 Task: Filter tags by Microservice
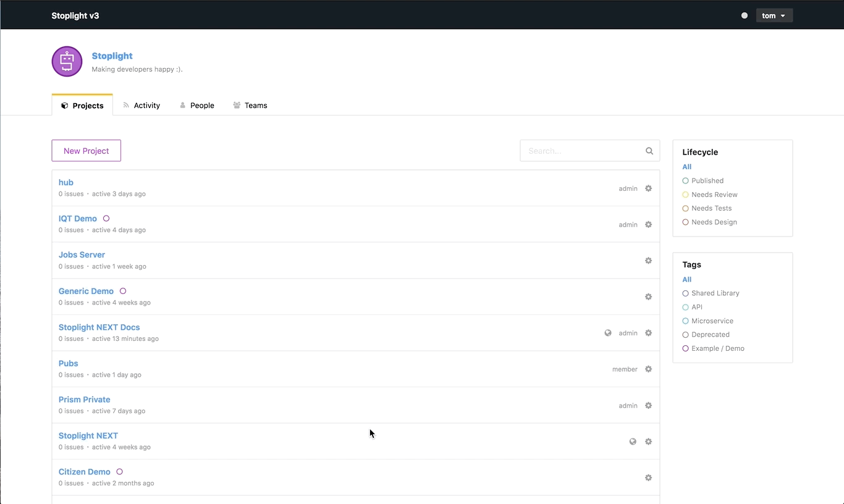click(707, 321)
